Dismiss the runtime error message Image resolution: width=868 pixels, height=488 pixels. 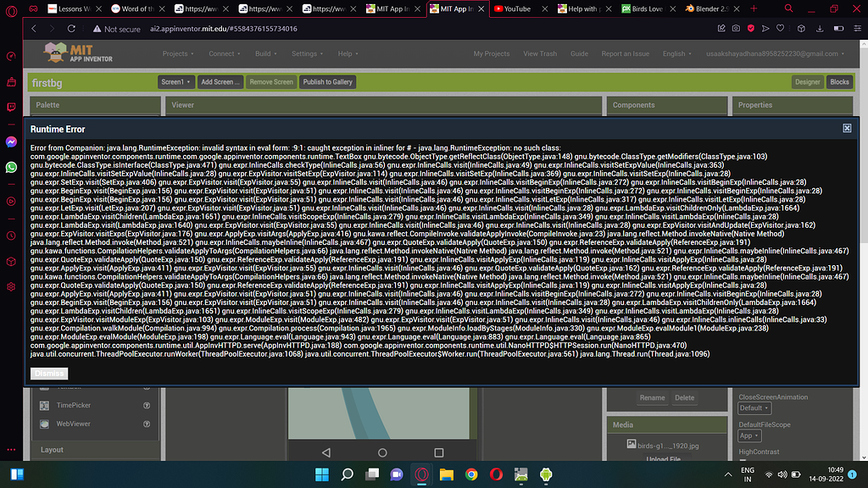tap(49, 373)
